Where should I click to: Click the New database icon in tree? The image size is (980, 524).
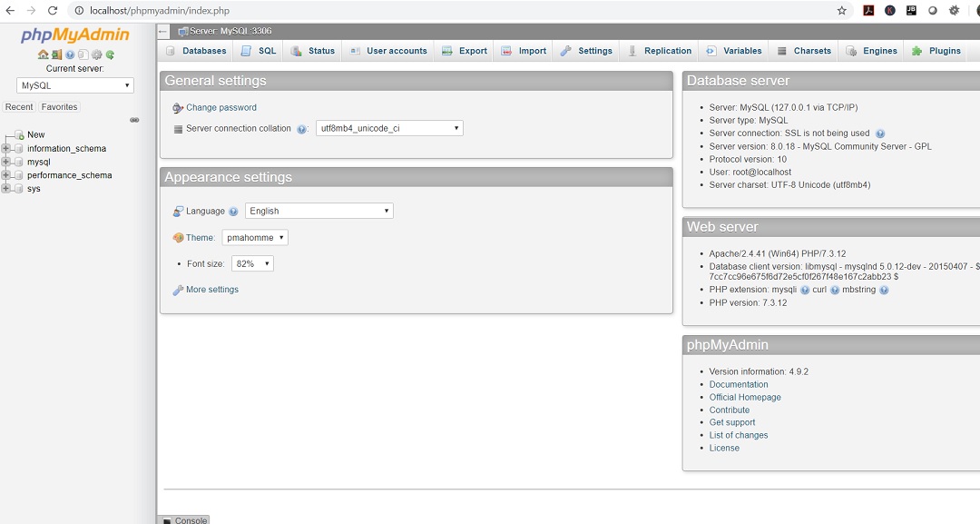point(19,135)
